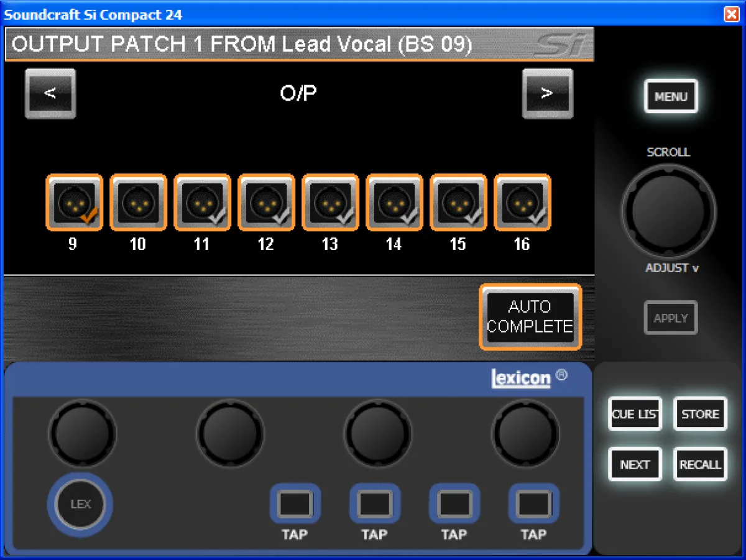
Task: Click the third Lexicon rotary knob
Action: [x=378, y=432]
